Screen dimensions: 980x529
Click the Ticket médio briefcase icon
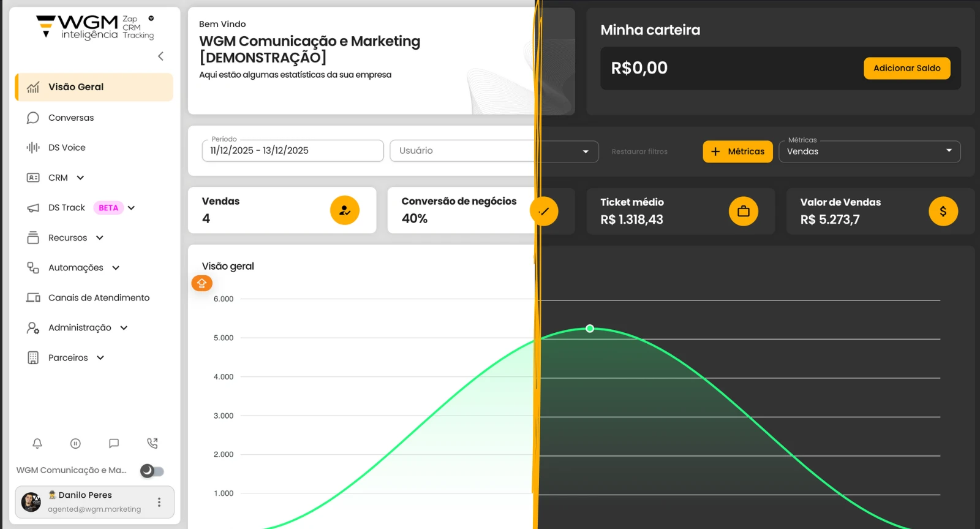coord(743,211)
